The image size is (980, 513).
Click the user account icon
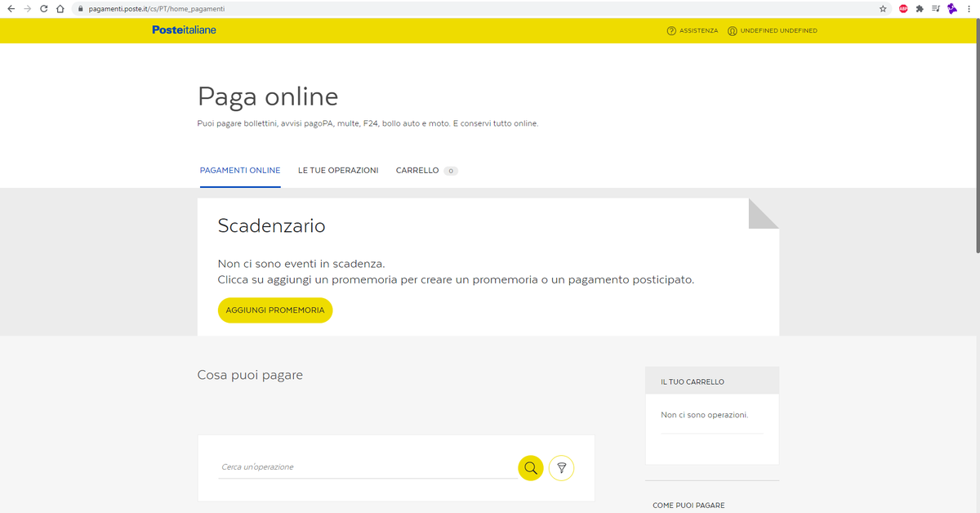coord(733,31)
